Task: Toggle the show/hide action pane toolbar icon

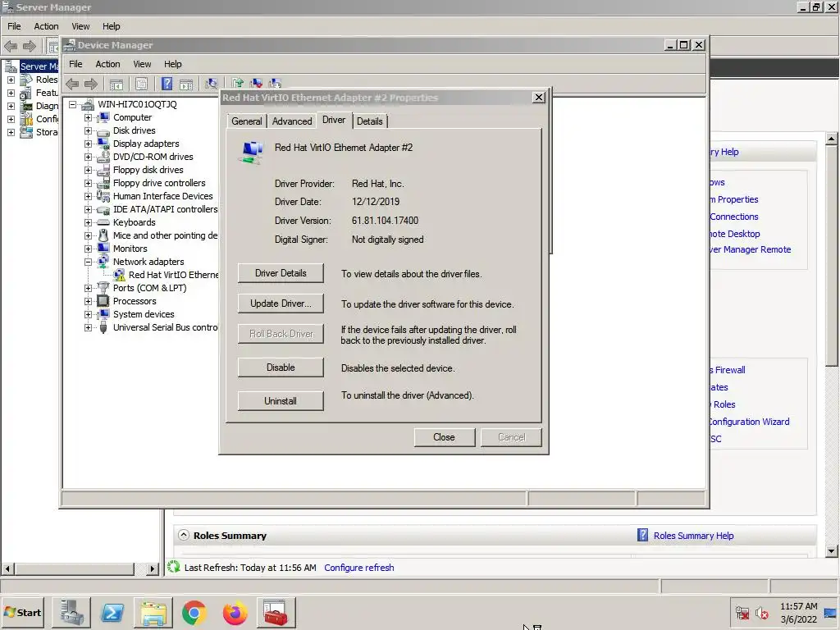Action: pos(186,84)
